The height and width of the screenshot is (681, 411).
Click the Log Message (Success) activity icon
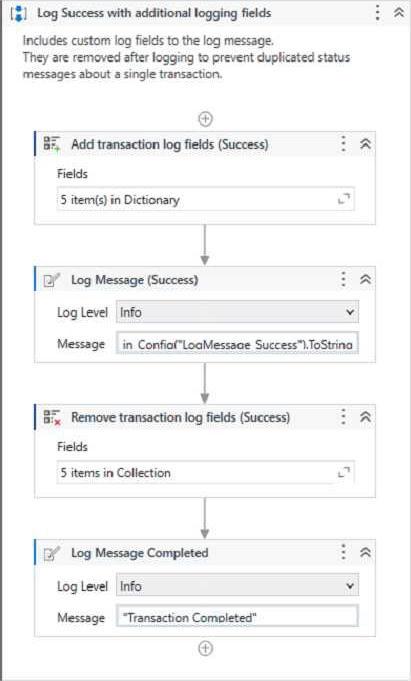pyautogui.click(x=51, y=280)
